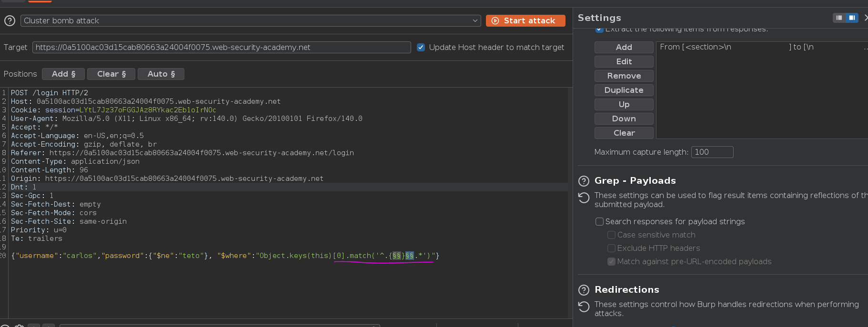Click 'Te: trailers' header line
The image size is (868, 327).
click(37, 238)
